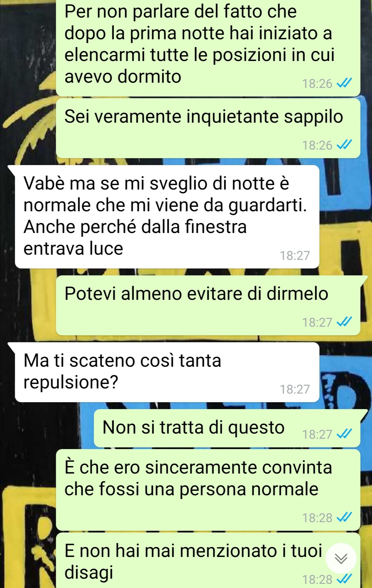
Task: Tap 18:27 timestamp on 'repulsione?' message
Action: (295, 389)
